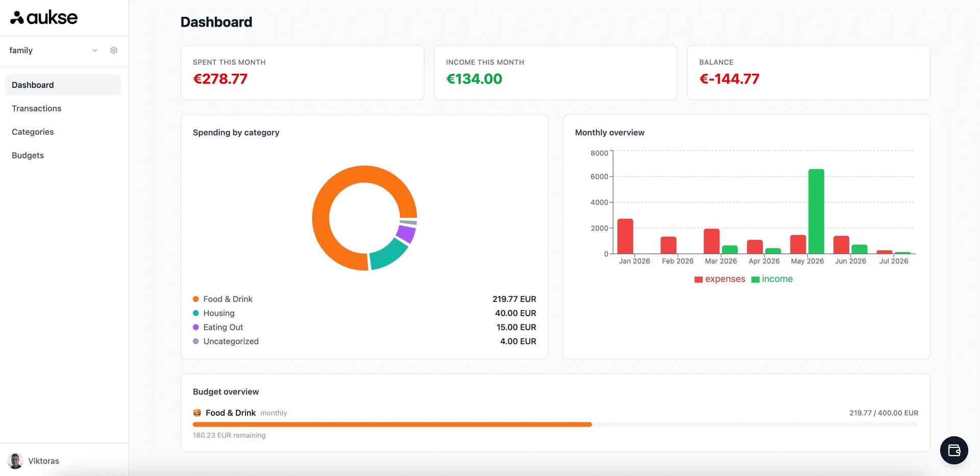Go to Transactions page
980x476 pixels.
tap(37, 108)
